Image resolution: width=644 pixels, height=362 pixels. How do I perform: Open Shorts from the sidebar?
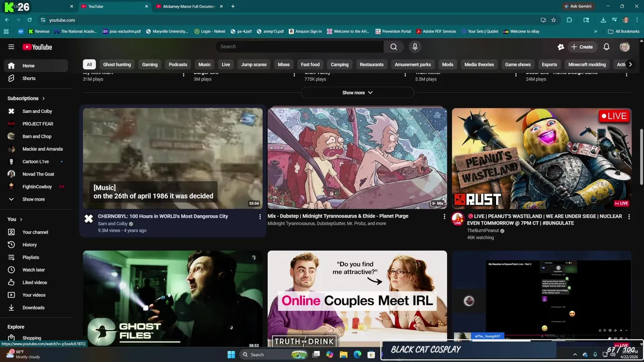pyautogui.click(x=36, y=78)
